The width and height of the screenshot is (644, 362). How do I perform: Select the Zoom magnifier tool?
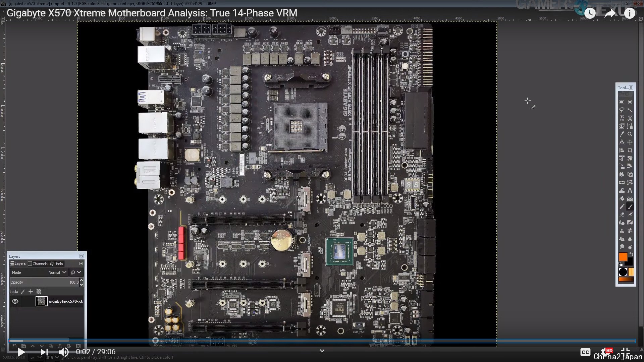pos(630,134)
